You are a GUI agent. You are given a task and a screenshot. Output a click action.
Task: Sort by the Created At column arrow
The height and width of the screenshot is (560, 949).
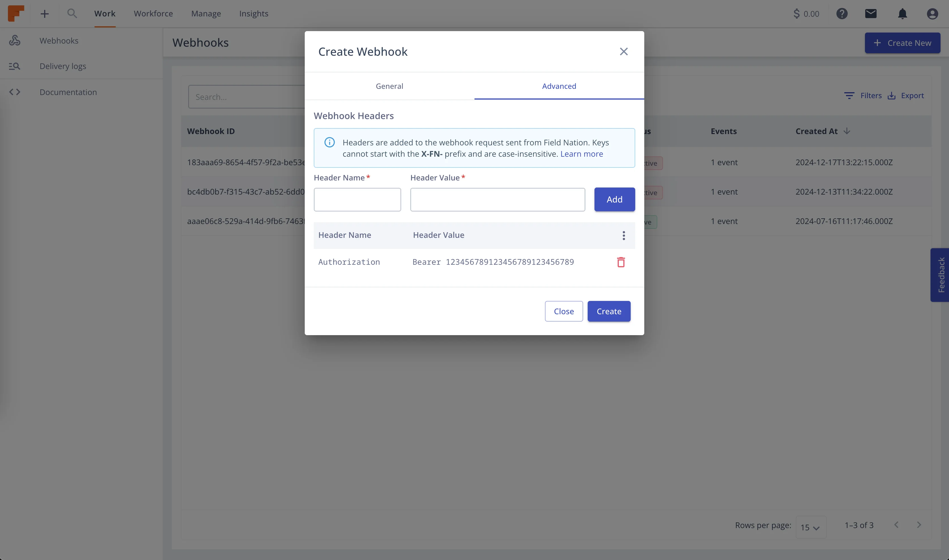pyautogui.click(x=847, y=131)
